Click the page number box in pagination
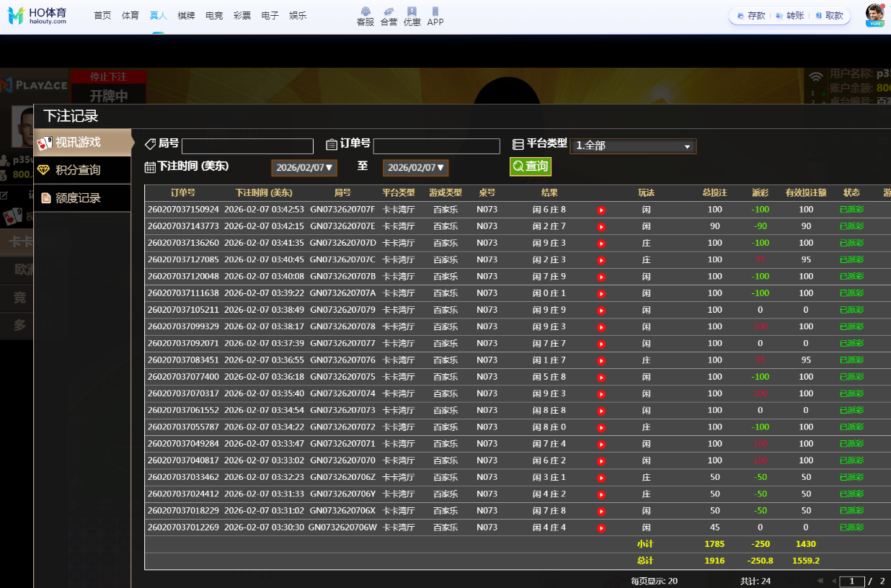Screen dimensions: 891x588 [852, 581]
